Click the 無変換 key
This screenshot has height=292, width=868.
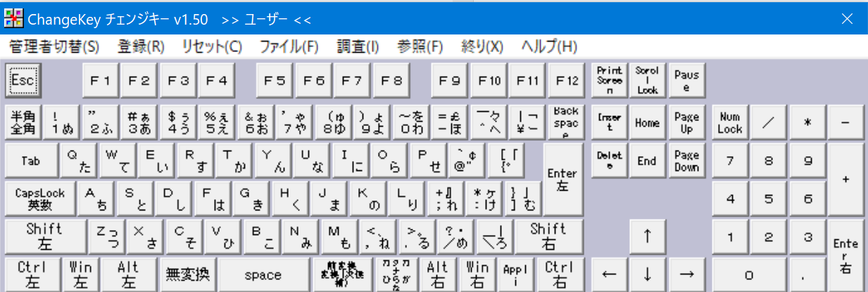(x=187, y=275)
